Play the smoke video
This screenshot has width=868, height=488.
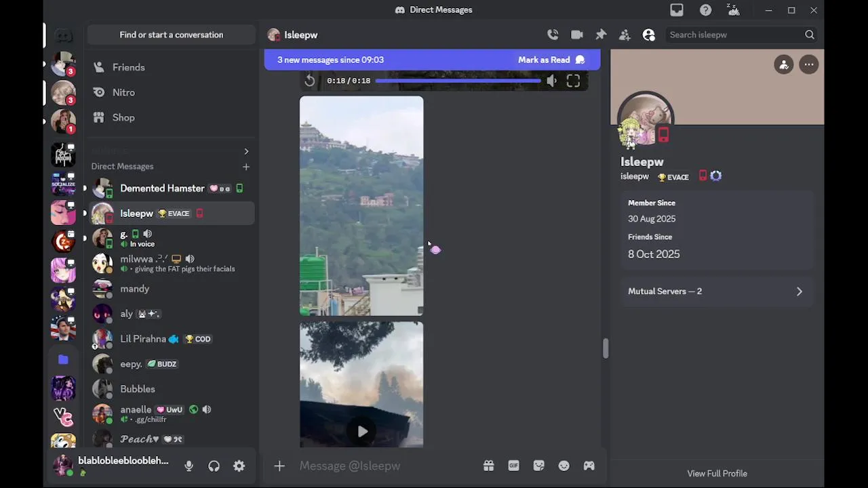point(362,431)
